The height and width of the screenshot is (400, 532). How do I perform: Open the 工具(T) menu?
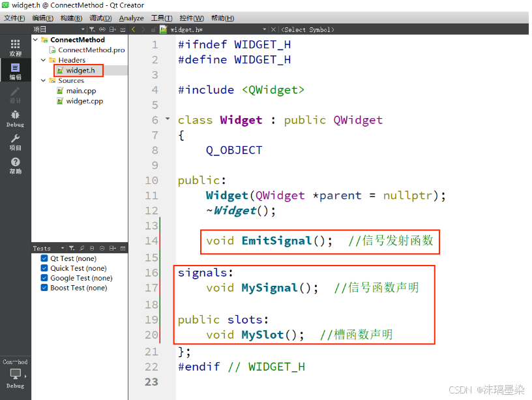pos(162,18)
